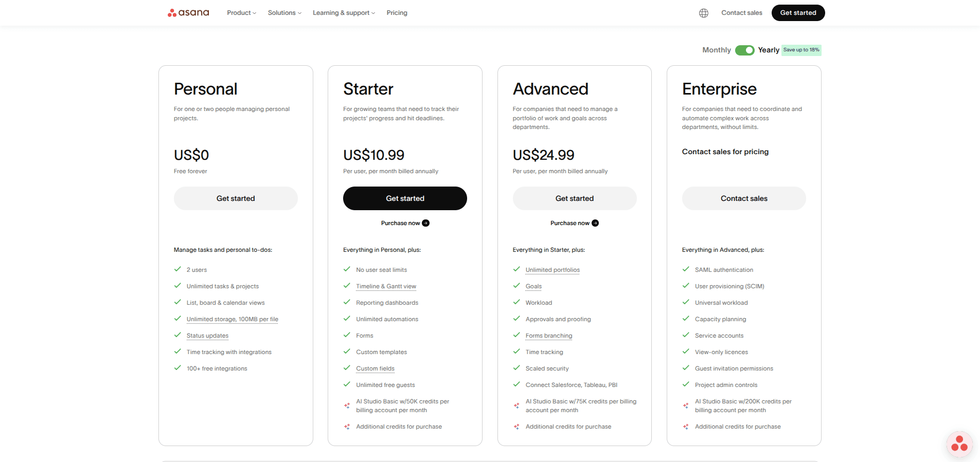Image resolution: width=980 pixels, height=462 pixels.
Task: Open the Forms branching link
Action: 549,336
